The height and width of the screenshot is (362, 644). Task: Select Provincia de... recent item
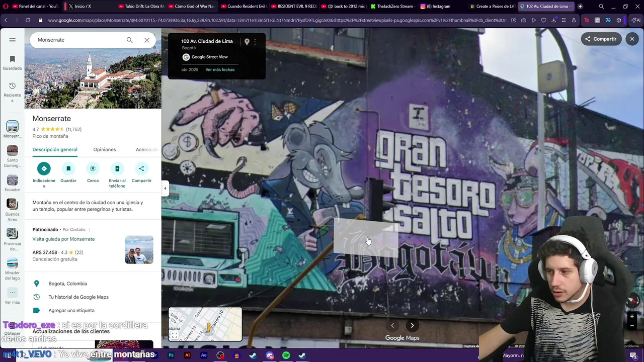click(12, 239)
